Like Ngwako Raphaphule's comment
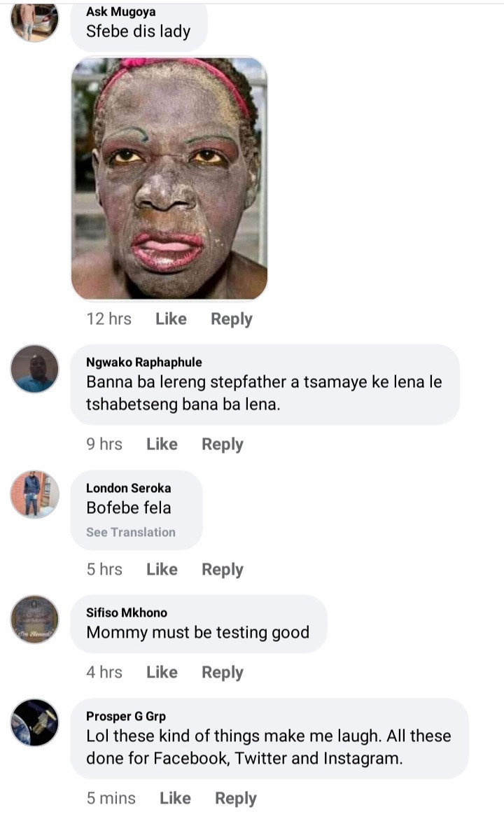The width and height of the screenshot is (504, 819). pyautogui.click(x=162, y=444)
